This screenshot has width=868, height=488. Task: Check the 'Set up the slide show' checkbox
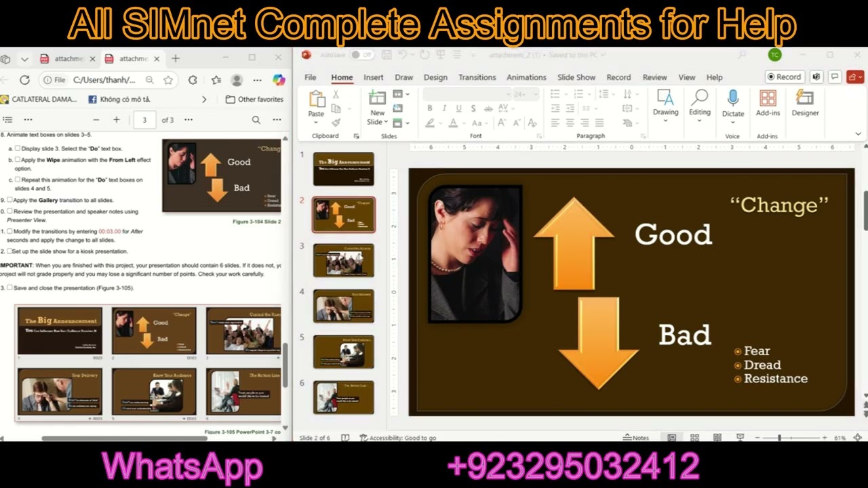[x=9, y=251]
